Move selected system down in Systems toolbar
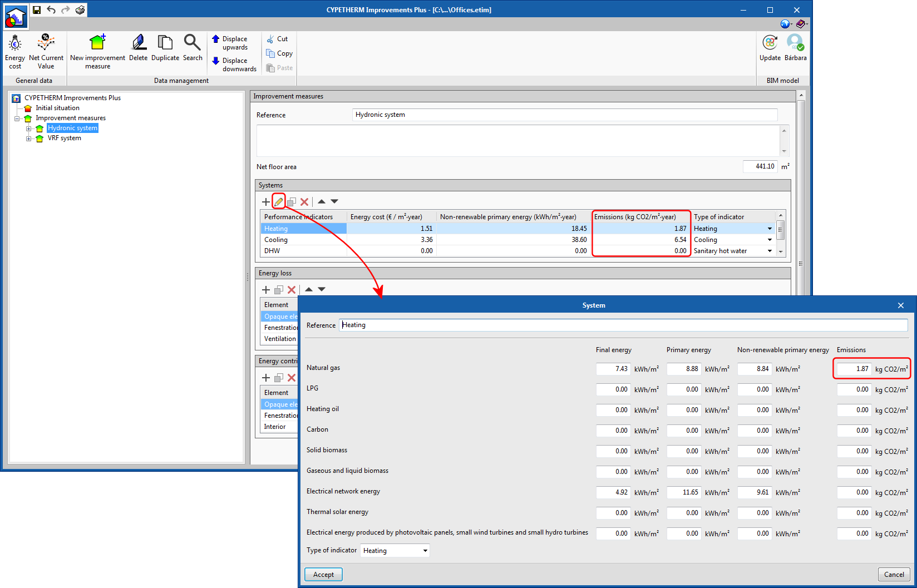Image resolution: width=917 pixels, height=588 pixels. tap(334, 201)
